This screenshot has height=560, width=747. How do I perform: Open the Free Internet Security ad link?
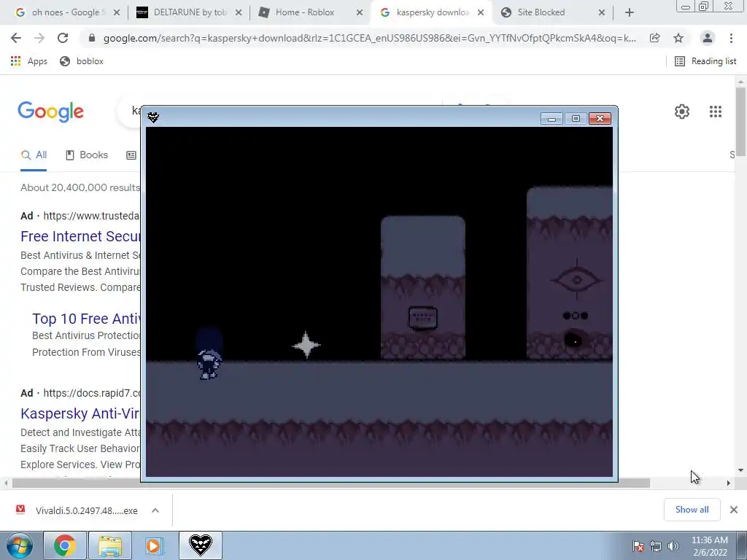[80, 236]
